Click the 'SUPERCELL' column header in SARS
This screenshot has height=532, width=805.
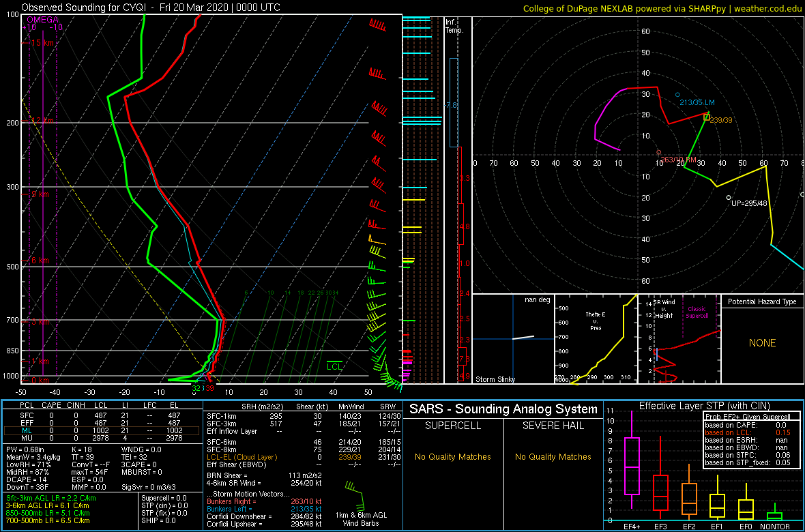pos(454,426)
